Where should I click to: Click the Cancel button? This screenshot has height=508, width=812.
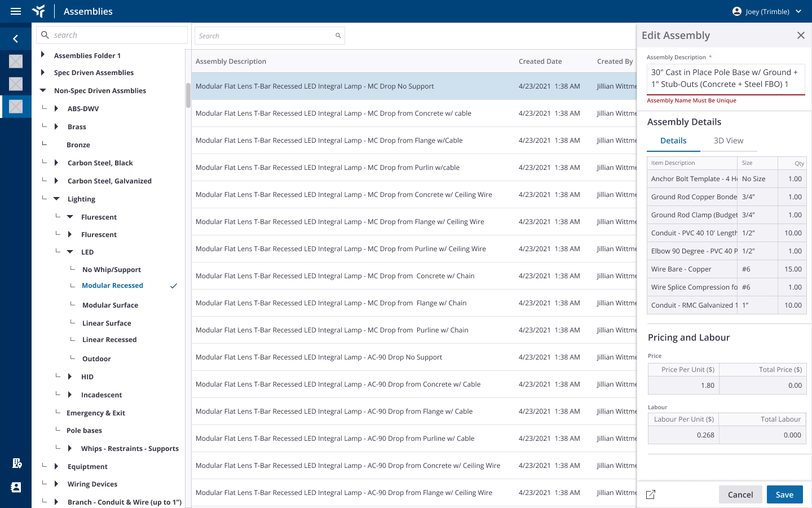click(740, 494)
